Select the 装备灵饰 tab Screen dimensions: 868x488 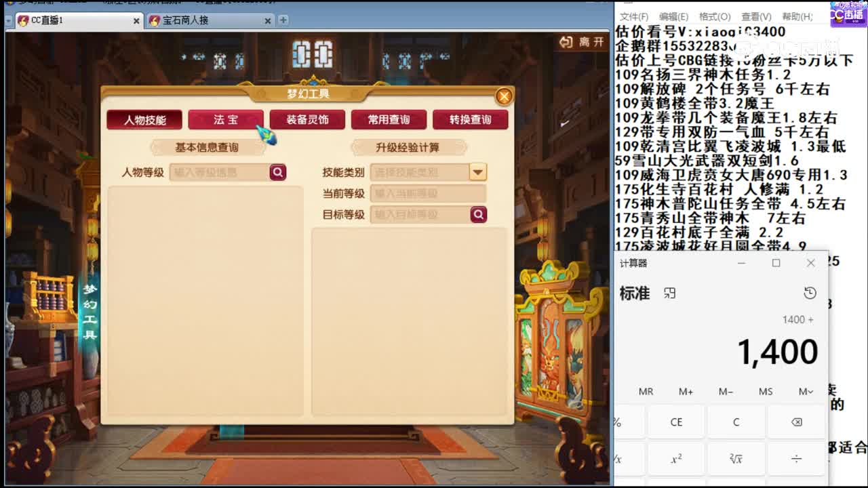(x=307, y=120)
